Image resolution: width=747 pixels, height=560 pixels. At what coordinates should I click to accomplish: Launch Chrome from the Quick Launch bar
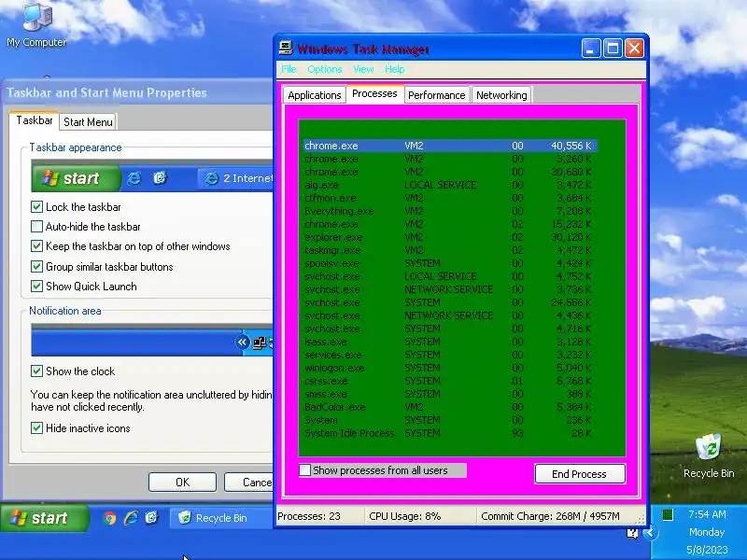[x=109, y=518]
